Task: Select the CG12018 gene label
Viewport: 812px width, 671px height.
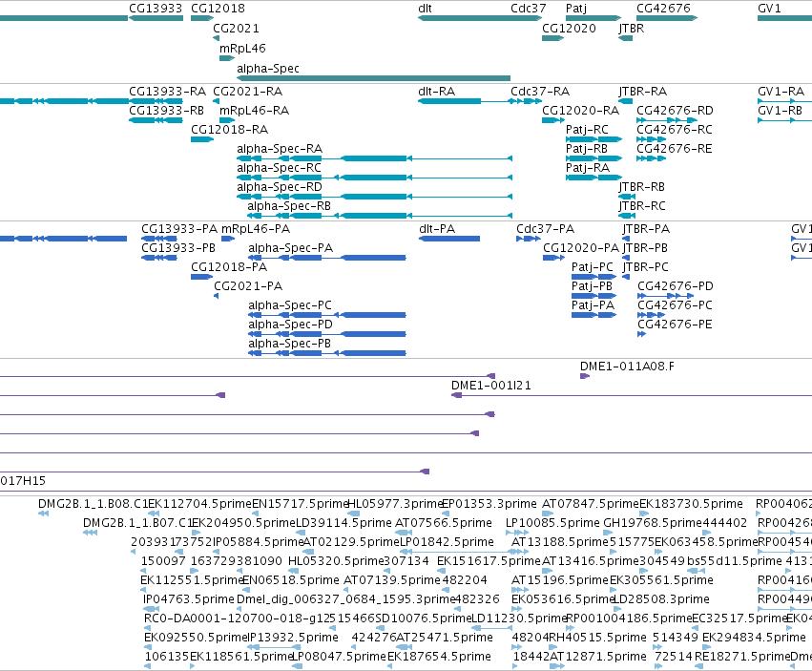Action: point(218,9)
